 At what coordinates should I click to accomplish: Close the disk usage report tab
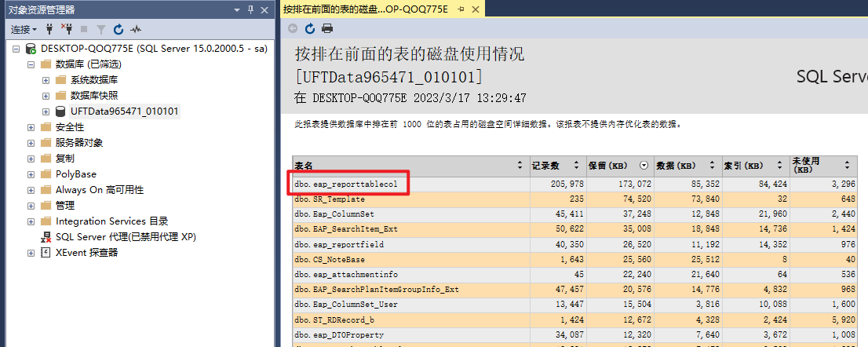(x=476, y=9)
